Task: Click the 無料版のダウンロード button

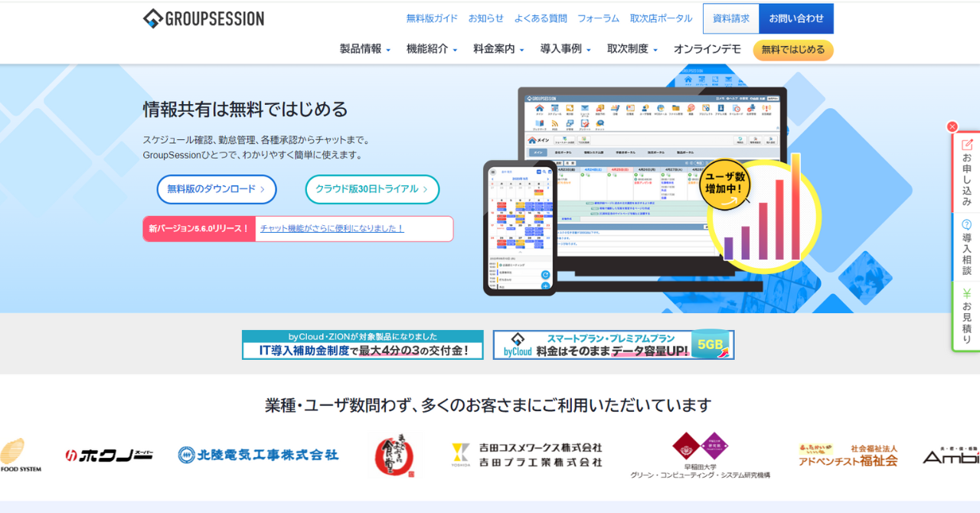Action: pos(217,189)
